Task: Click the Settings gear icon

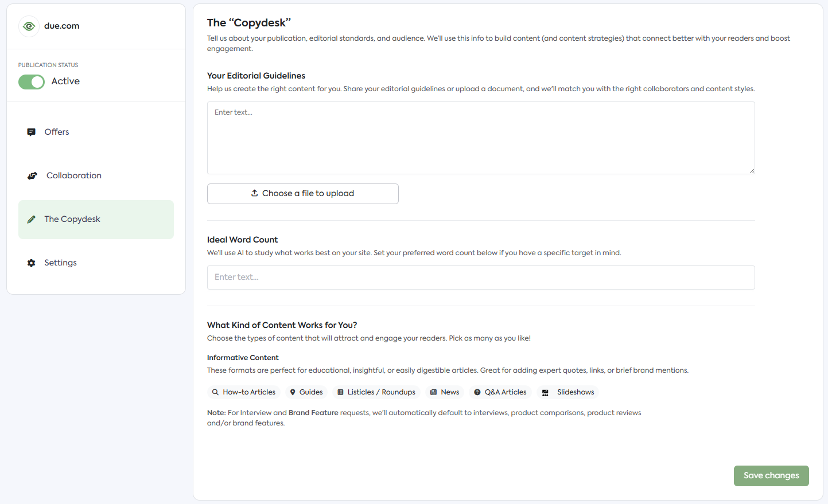Action: pyautogui.click(x=32, y=263)
